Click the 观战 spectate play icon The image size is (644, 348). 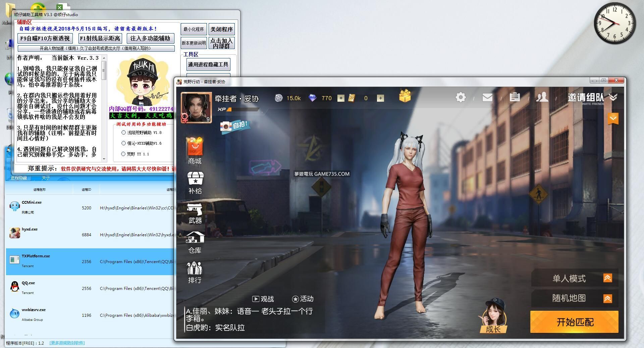pyautogui.click(x=256, y=299)
